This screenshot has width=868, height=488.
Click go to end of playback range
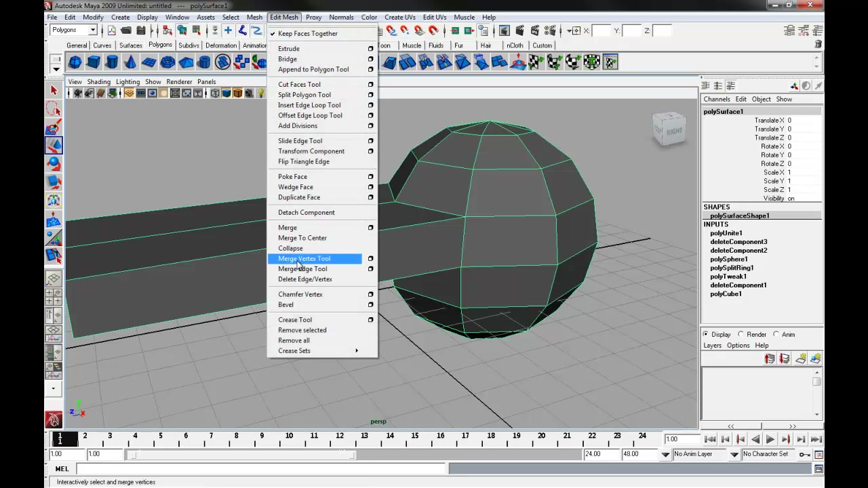click(816, 439)
